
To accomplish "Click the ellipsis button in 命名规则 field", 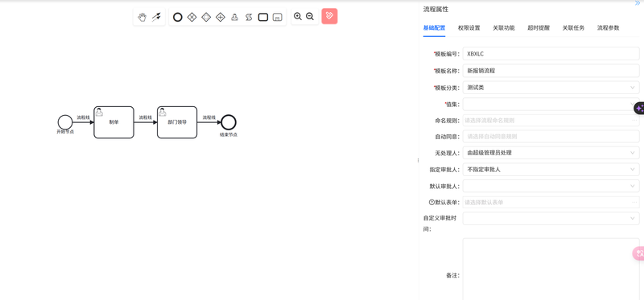I will pos(634,121).
